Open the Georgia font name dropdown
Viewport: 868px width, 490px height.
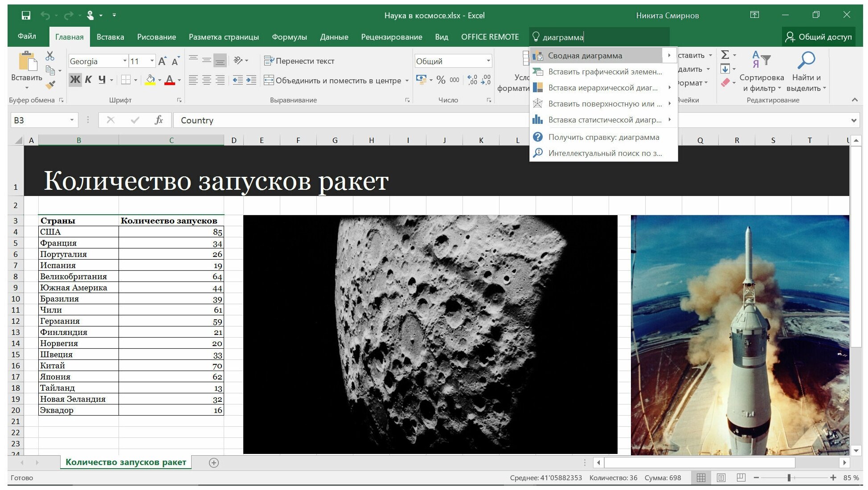tap(125, 61)
